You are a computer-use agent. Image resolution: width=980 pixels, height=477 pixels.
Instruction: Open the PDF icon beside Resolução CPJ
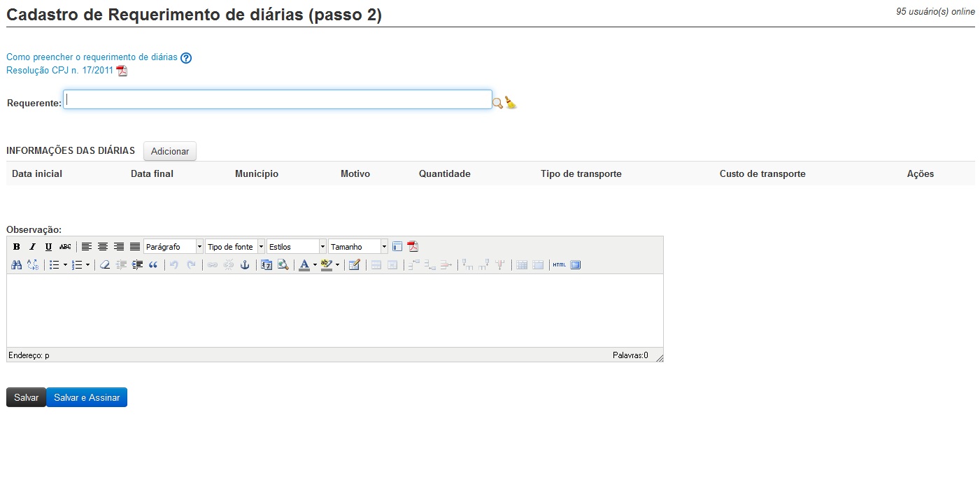[122, 71]
